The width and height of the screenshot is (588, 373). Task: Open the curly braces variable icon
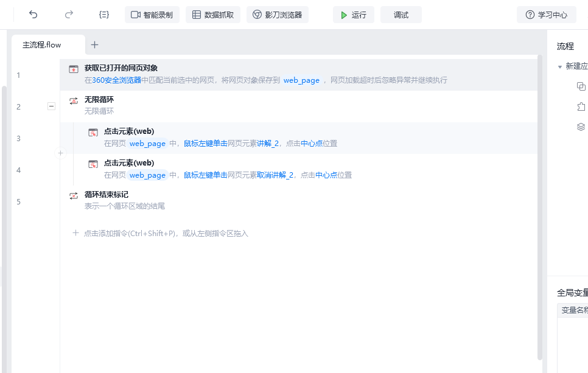click(104, 15)
